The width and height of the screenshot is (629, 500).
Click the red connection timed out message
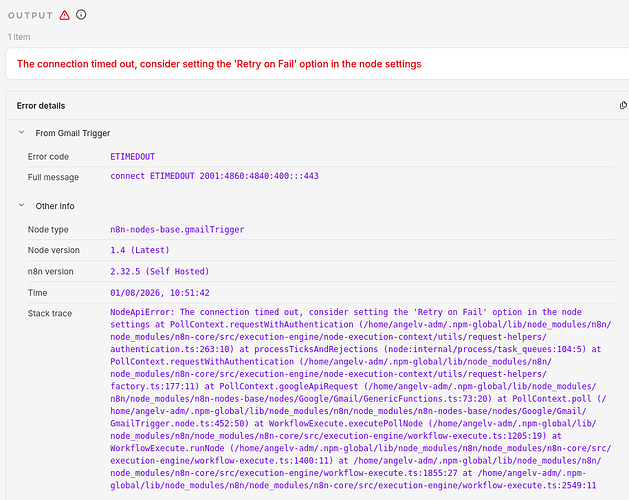pos(219,64)
